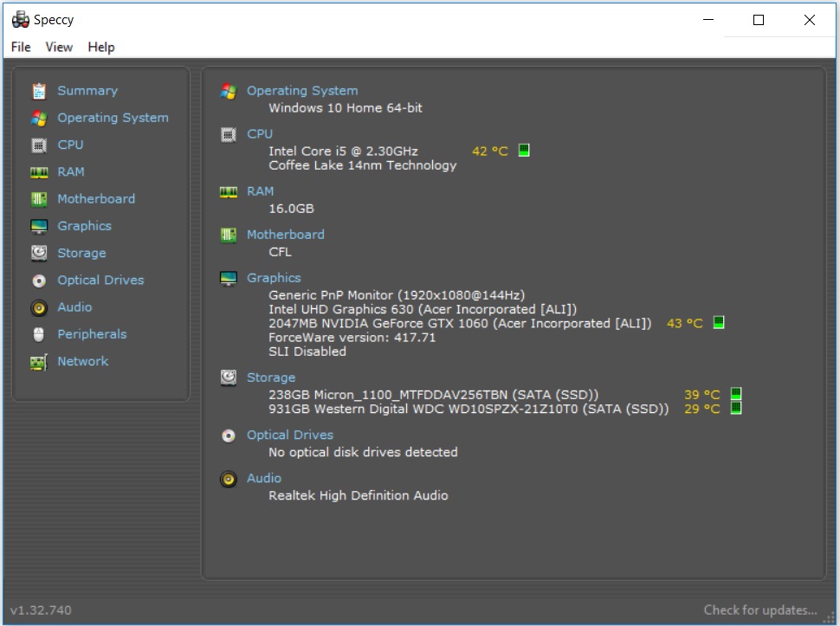Click the Storage hard drive sidebar icon
The height and width of the screenshot is (626, 840).
tap(39, 253)
